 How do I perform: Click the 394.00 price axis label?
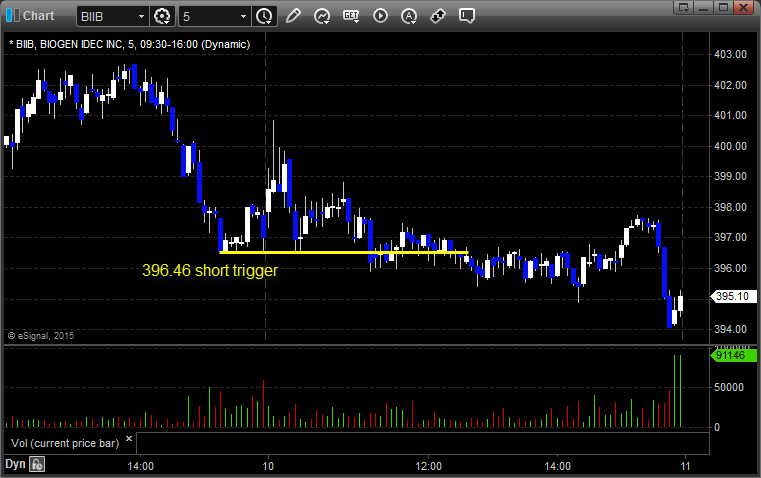point(730,329)
